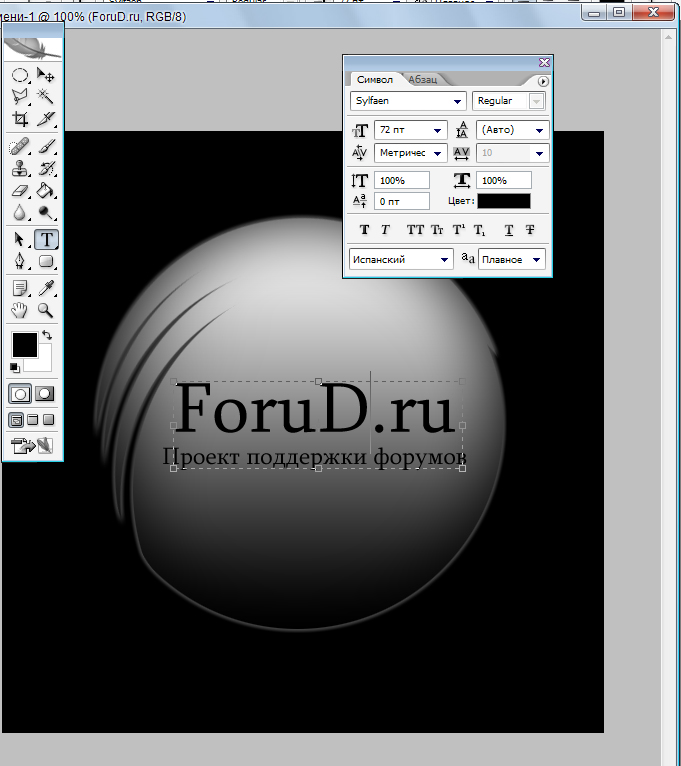Switch to the Абзац tab
Screen dimensions: 681x766
point(423,80)
